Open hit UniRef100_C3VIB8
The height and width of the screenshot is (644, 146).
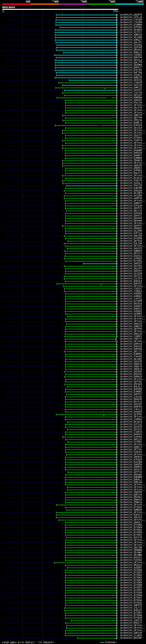131,22
